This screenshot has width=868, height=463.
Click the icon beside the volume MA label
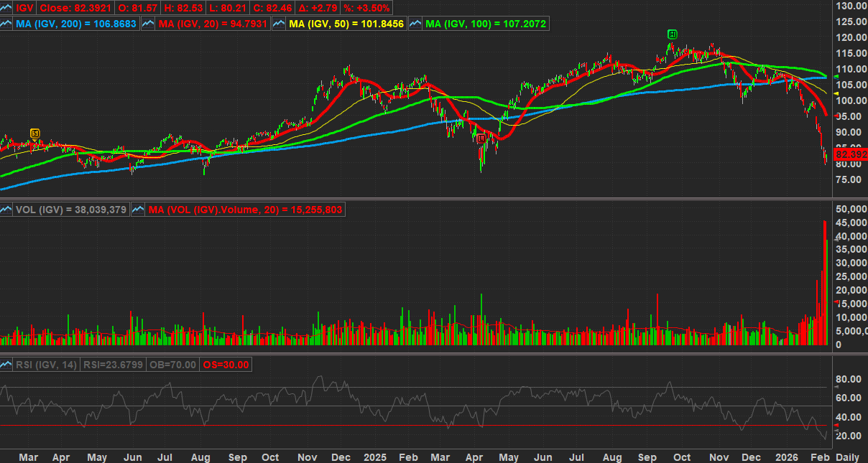(139, 210)
